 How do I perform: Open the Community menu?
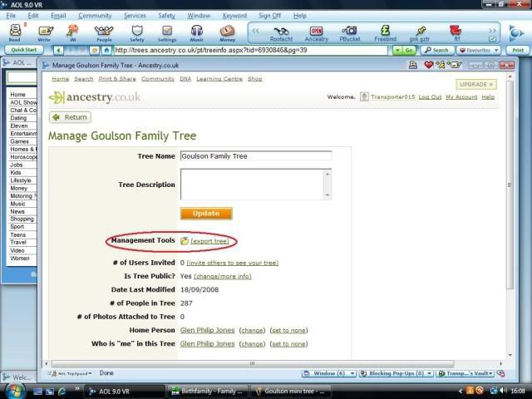click(95, 16)
